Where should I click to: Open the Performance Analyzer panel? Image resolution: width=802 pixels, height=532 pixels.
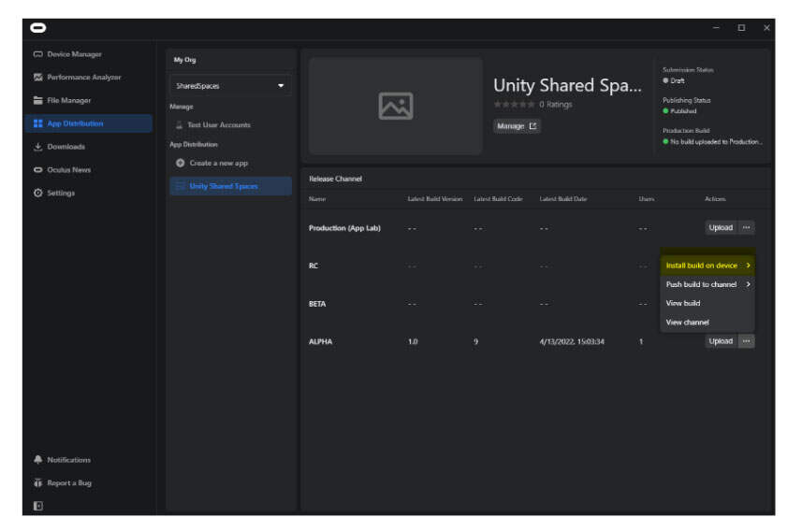[x=83, y=78]
